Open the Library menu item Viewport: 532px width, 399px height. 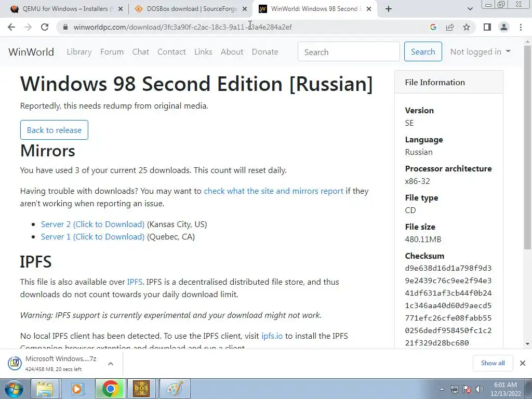(x=79, y=52)
